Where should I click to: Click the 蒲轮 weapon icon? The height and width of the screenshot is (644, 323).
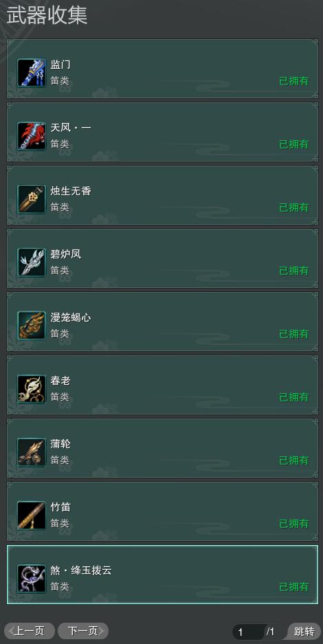32,452
